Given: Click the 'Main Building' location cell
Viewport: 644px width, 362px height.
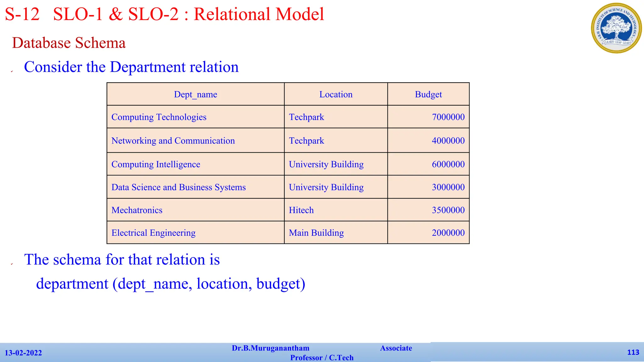Looking at the screenshot, I should click(336, 233).
